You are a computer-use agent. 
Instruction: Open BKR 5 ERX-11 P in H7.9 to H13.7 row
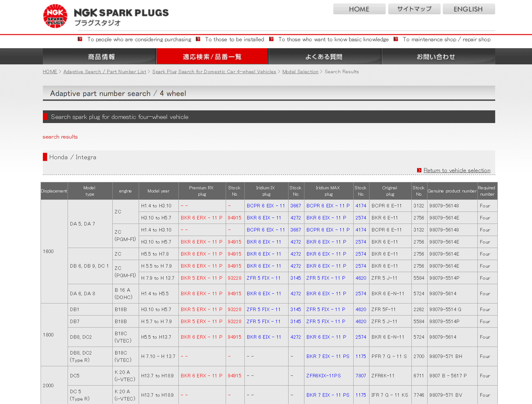click(x=201, y=278)
